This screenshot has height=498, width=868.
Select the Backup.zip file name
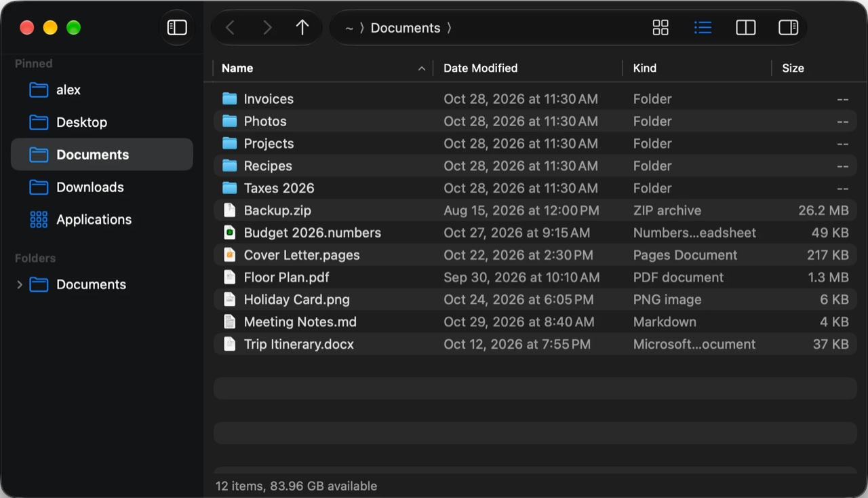pos(277,210)
